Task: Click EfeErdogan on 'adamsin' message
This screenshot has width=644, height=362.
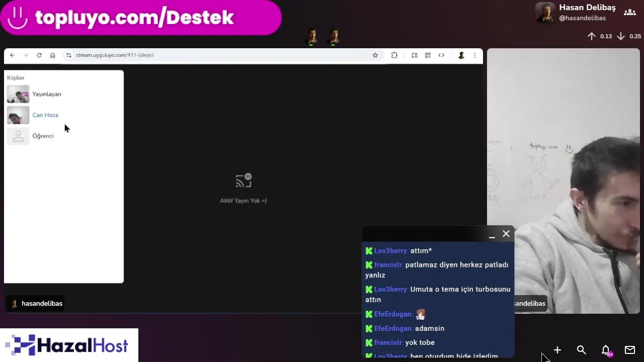Action: [x=393, y=328]
